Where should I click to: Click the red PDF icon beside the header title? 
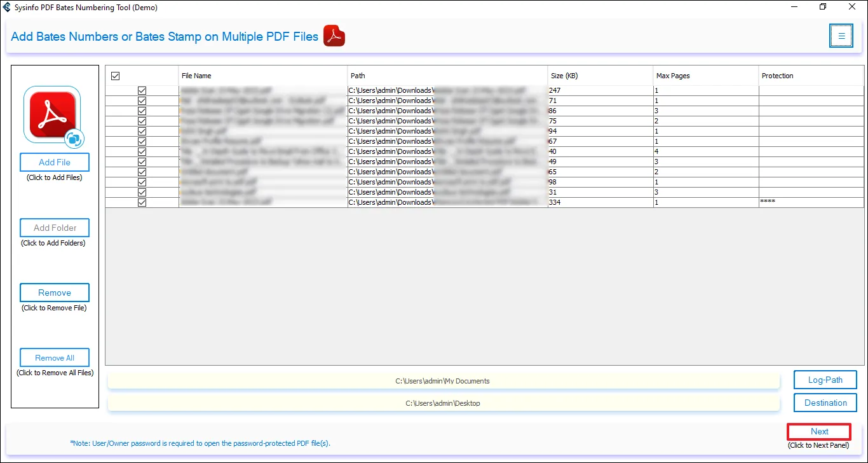coord(334,36)
